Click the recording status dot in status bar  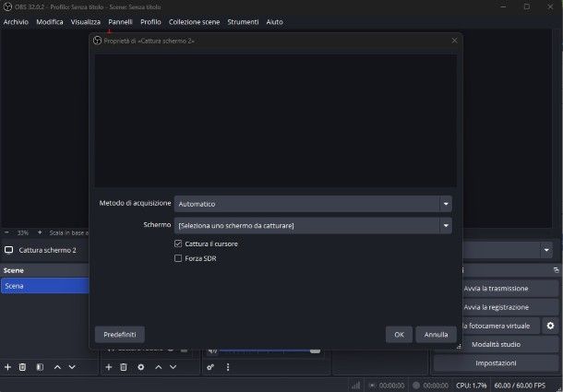[x=416, y=386]
